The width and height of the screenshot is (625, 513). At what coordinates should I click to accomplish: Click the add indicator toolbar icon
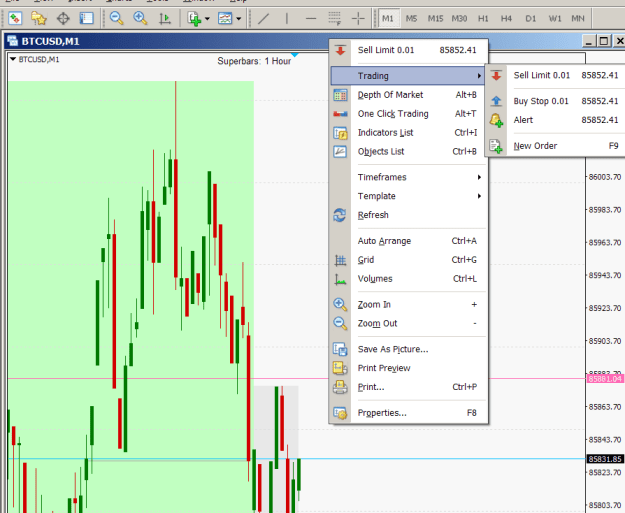coord(194,18)
